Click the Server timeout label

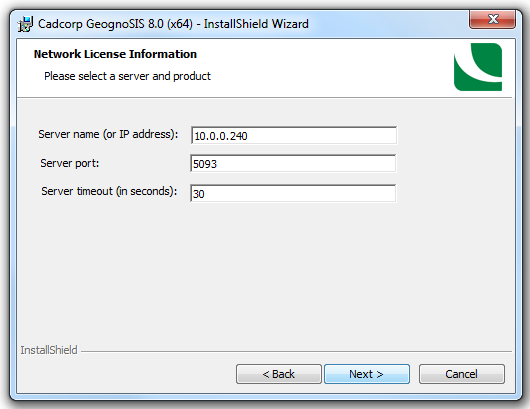coord(109,191)
